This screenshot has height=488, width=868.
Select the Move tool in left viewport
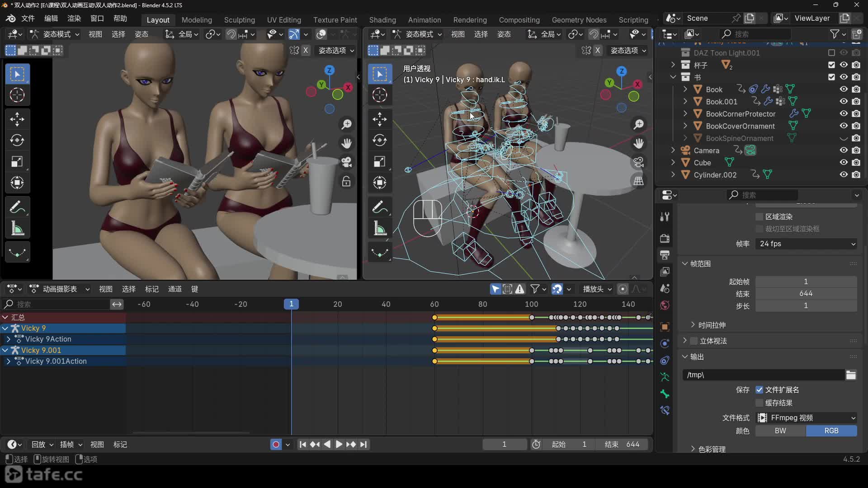coord(17,119)
